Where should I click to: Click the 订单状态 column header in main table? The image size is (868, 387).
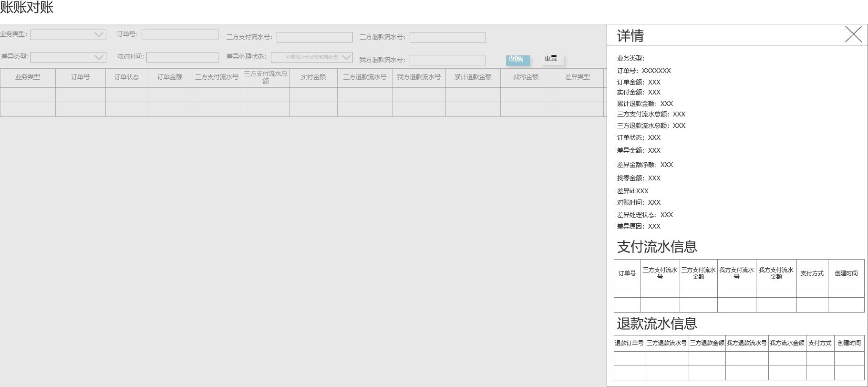coord(127,78)
